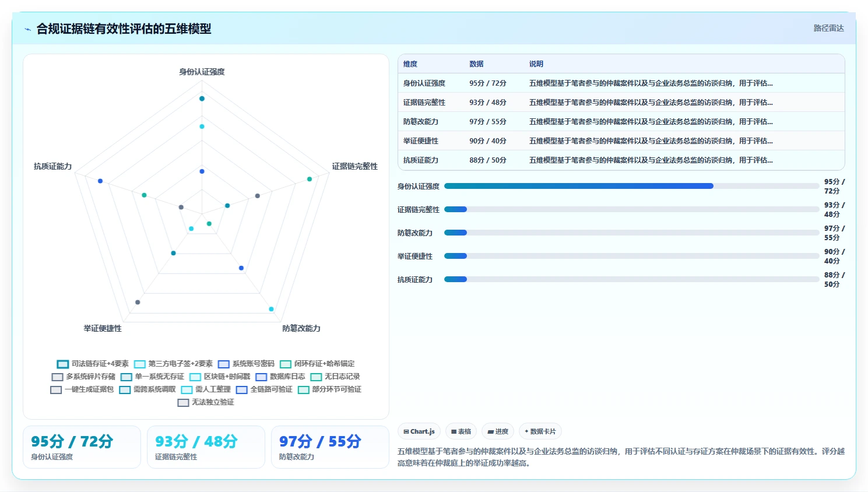Open the 95分 / 72分 身份认证强度 stat card
This screenshot has height=492, width=868.
pyautogui.click(x=82, y=447)
